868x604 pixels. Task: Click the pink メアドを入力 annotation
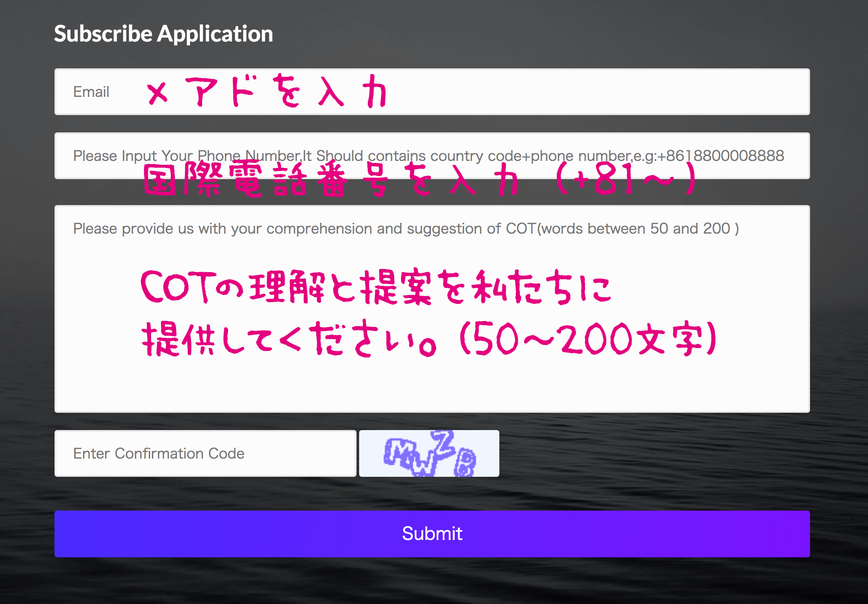click(266, 92)
